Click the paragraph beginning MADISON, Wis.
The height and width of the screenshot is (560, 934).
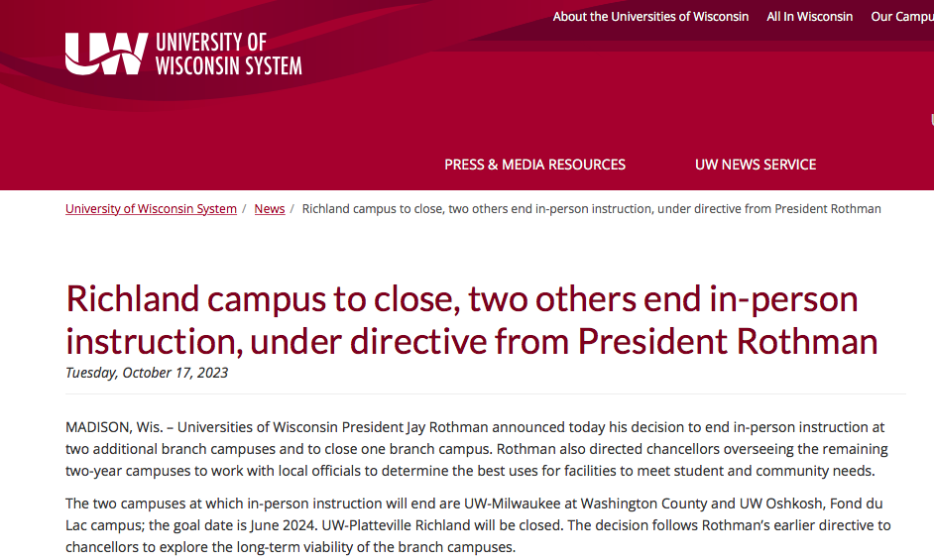(477, 449)
